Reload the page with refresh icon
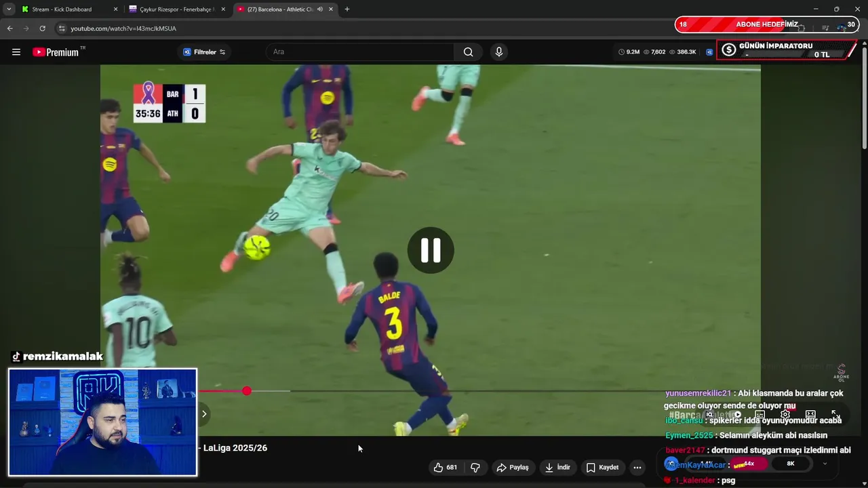868x488 pixels. click(x=42, y=28)
